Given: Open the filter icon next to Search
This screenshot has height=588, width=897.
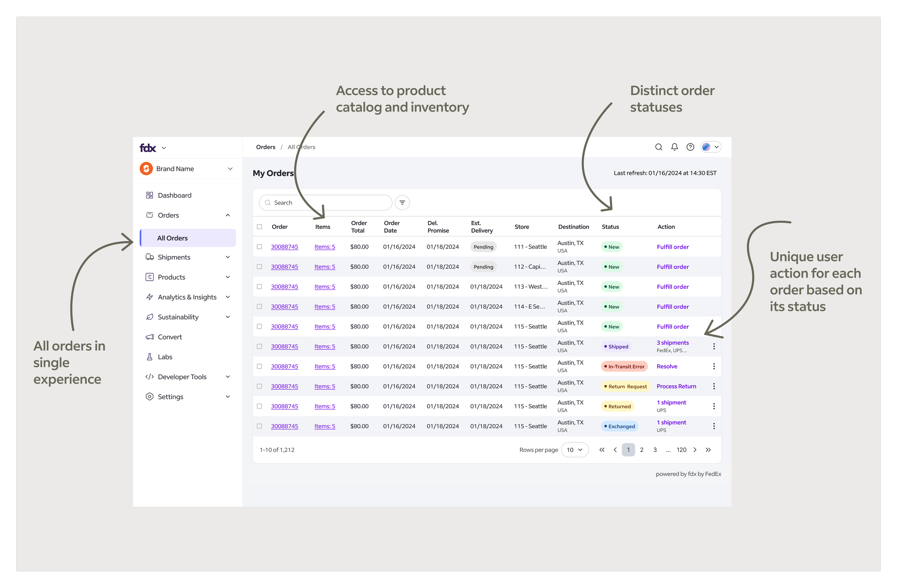Looking at the screenshot, I should click(402, 203).
